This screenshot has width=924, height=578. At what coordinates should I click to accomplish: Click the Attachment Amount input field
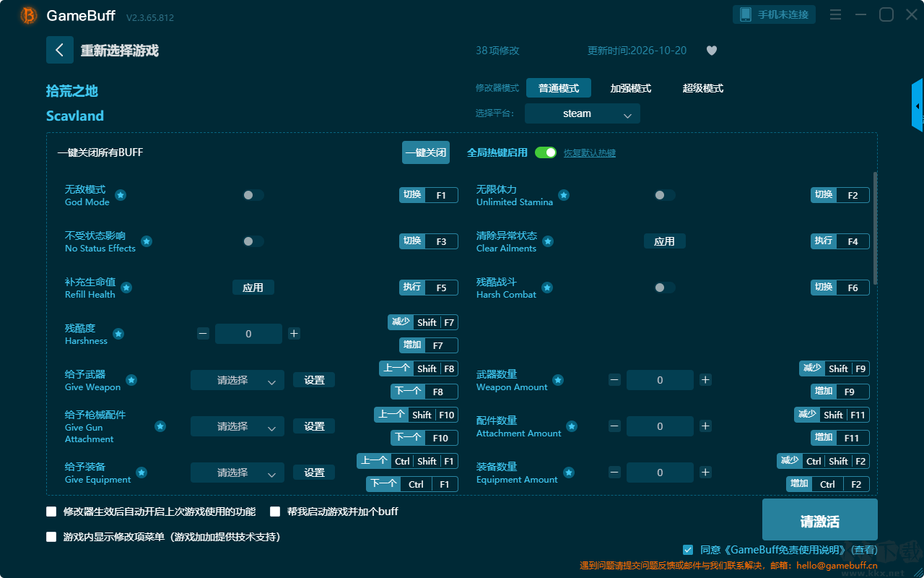[x=660, y=426]
